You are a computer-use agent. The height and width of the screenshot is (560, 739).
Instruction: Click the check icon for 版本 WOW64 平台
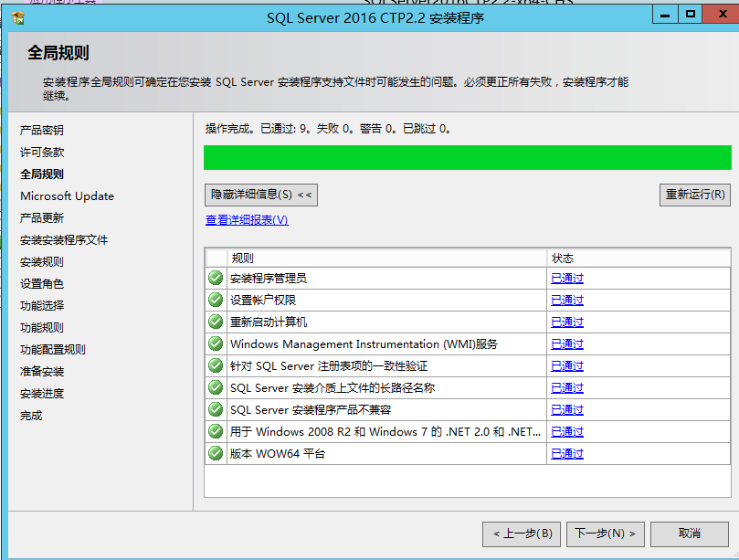pos(216,453)
